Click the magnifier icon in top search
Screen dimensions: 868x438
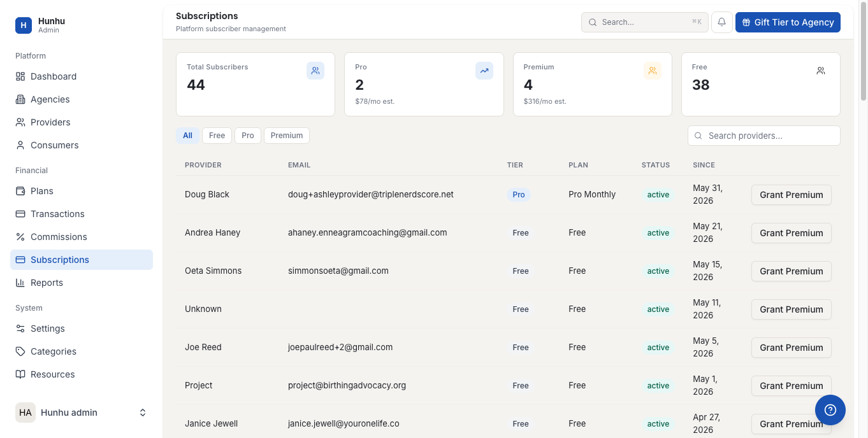click(593, 22)
